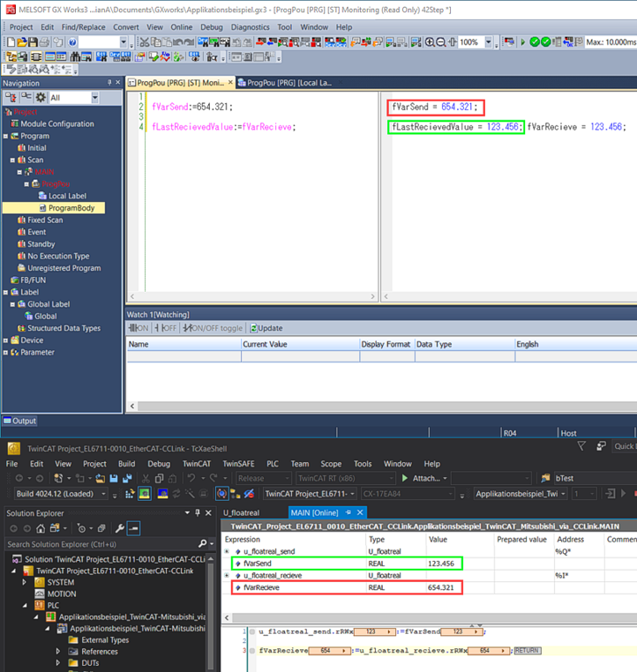637x672 pixels.
Task: Open the Diagnostics menu in GX Works3
Action: point(250,27)
